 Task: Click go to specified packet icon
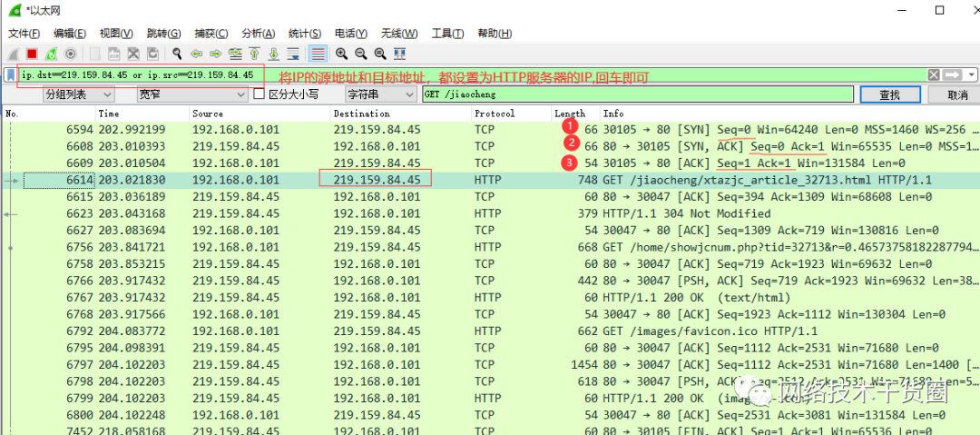pos(235,54)
